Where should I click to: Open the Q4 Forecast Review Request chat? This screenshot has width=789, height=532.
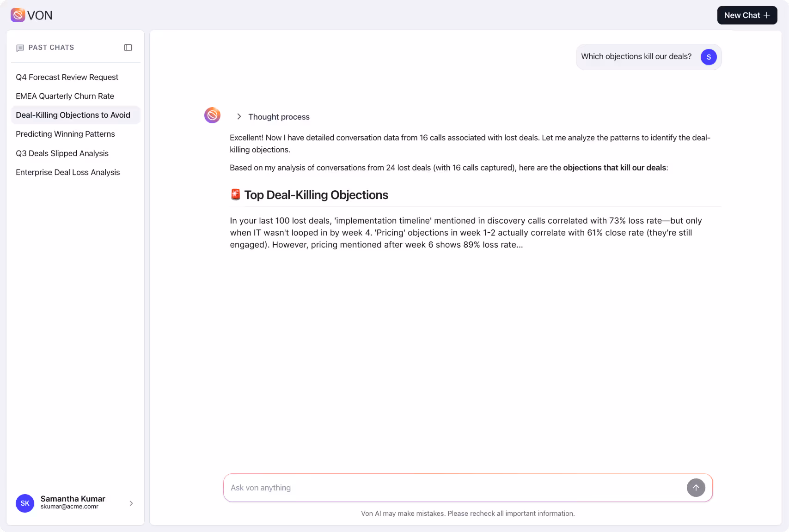pyautogui.click(x=67, y=77)
